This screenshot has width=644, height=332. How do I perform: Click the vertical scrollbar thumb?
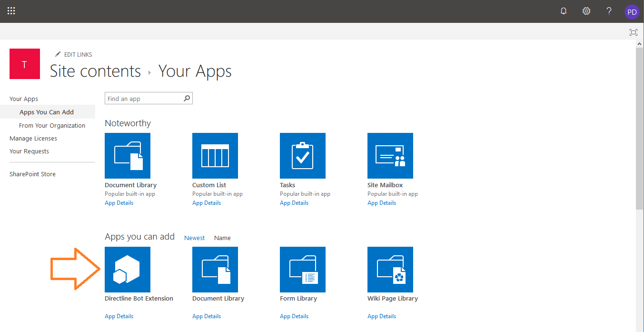coord(640,129)
